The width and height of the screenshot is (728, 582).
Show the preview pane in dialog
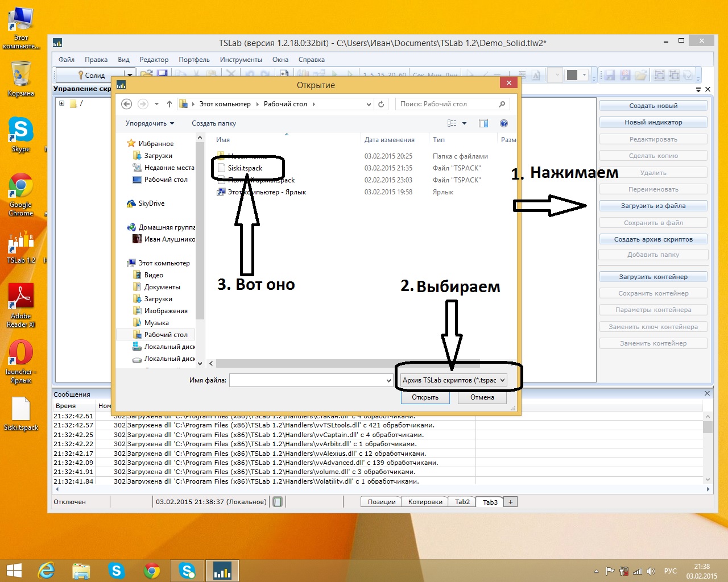[x=483, y=123]
